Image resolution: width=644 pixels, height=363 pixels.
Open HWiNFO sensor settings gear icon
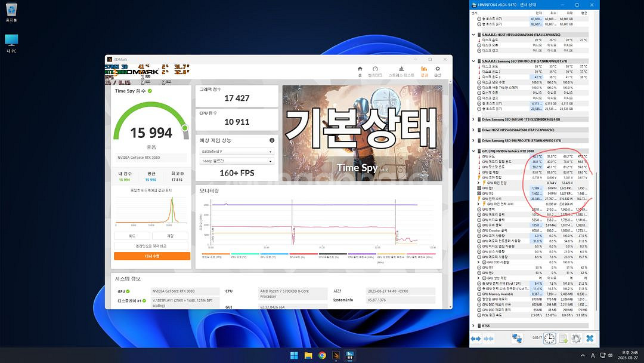576,339
